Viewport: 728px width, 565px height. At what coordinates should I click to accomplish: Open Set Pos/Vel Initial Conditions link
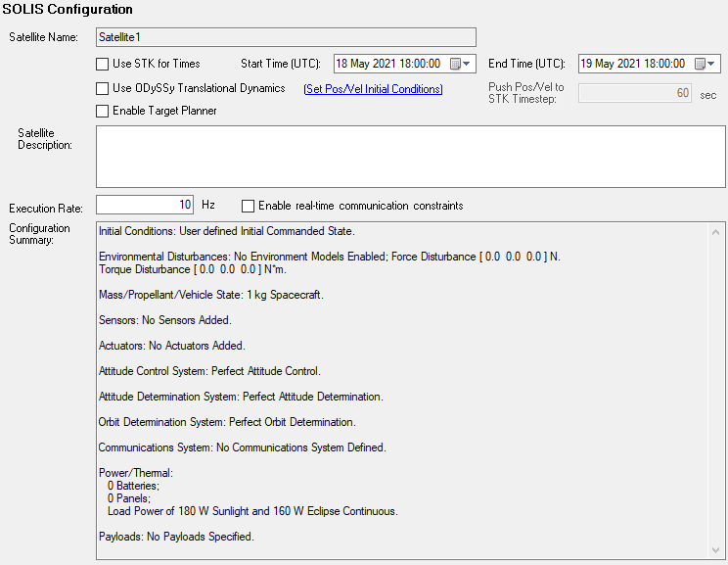click(373, 89)
